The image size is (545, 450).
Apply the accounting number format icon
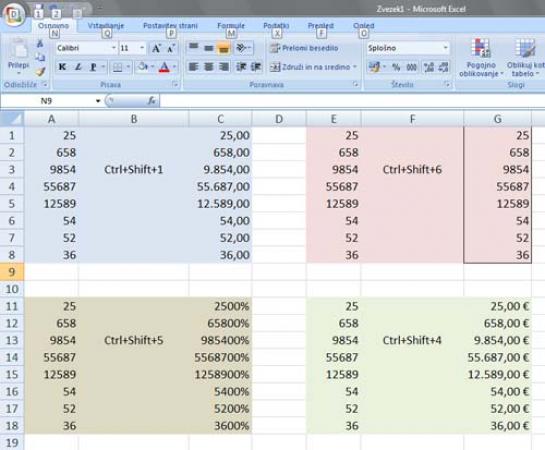tap(374, 67)
